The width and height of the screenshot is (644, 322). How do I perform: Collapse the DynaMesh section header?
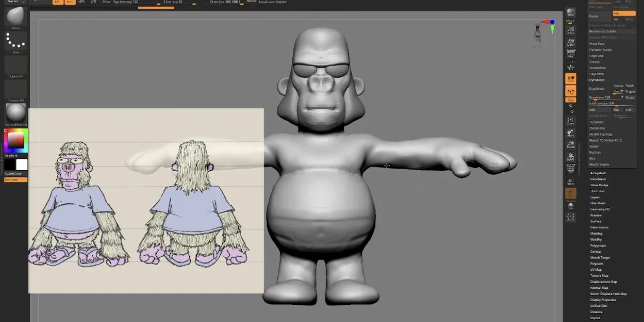(x=597, y=80)
